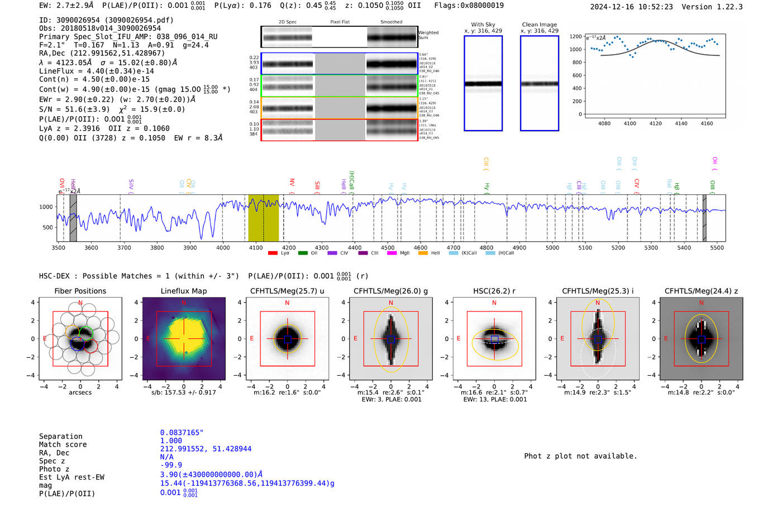The width and height of the screenshot is (782, 532).
Task: Click the With Sky cutout image
Action: 483,83
